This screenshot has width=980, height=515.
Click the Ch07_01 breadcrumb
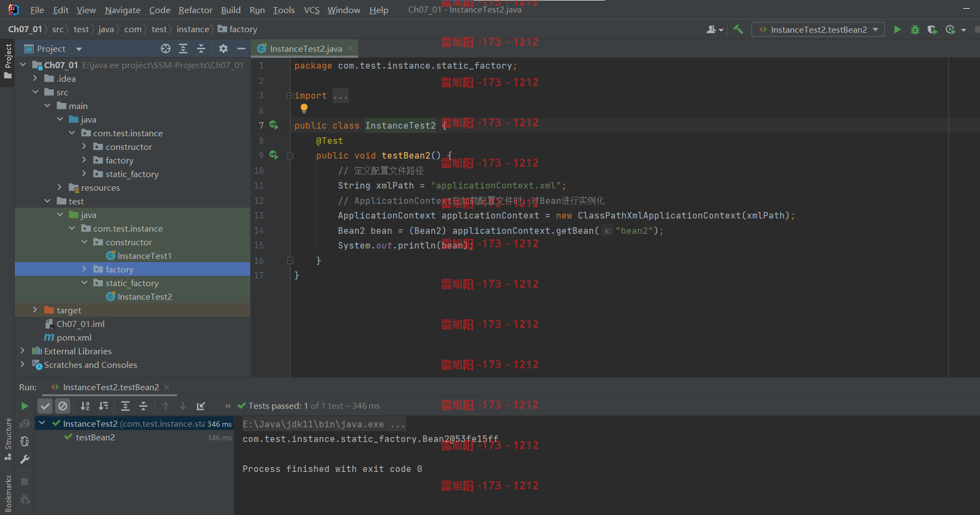(x=25, y=29)
